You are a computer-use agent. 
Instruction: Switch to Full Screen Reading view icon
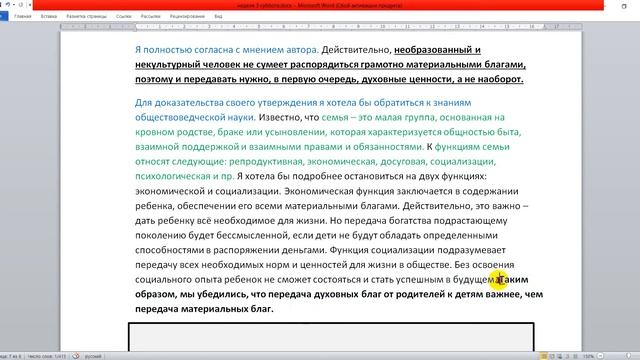point(552,356)
